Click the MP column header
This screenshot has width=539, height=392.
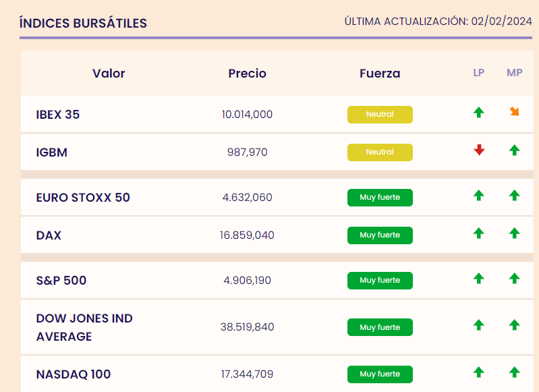point(514,73)
